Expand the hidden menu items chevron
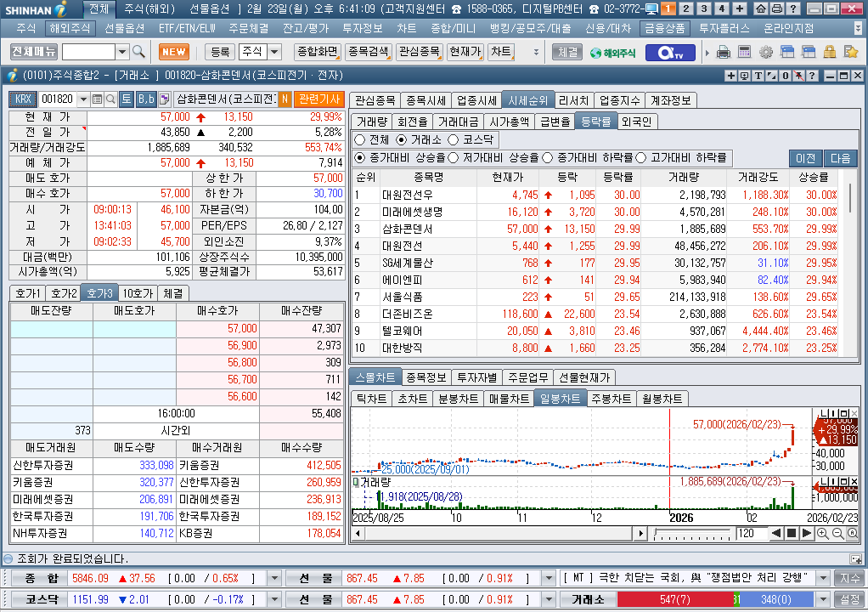Viewport: 868px width, 612px height. click(858, 28)
